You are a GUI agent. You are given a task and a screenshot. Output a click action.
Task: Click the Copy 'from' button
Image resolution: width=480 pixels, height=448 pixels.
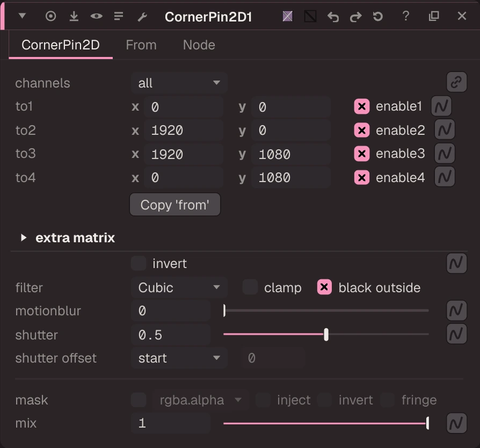click(x=175, y=205)
